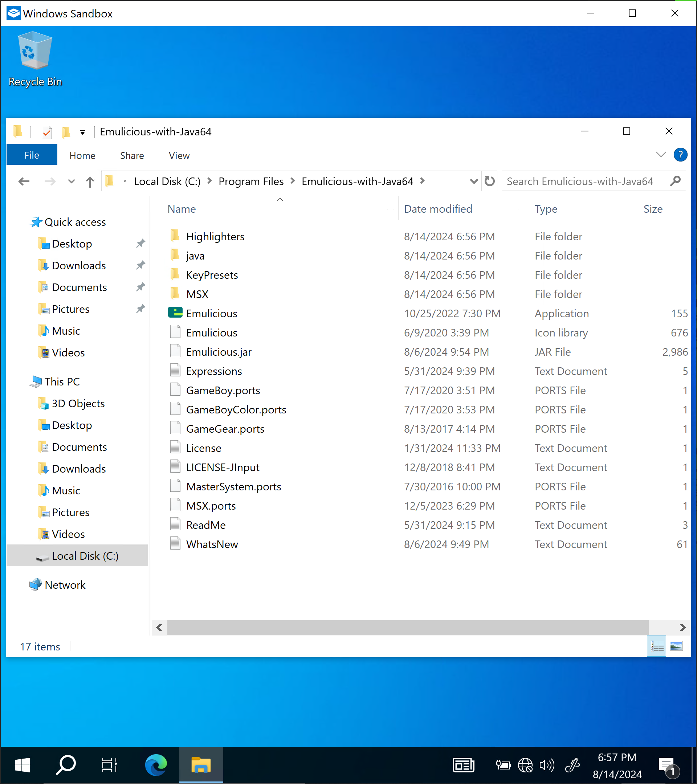Open the Emulicious application
This screenshot has height=784, width=697.
coord(211,313)
